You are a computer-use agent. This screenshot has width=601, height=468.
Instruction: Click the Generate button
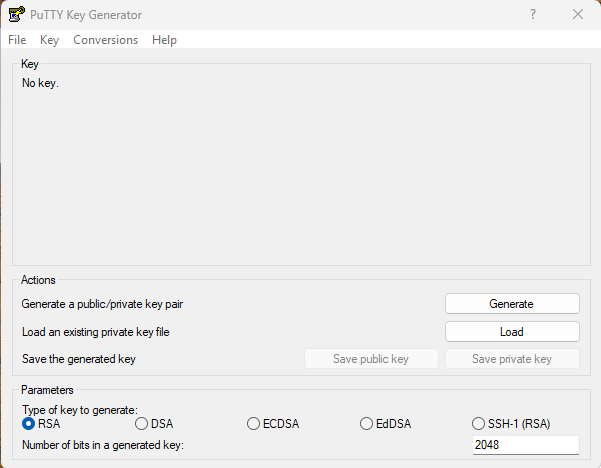click(512, 304)
